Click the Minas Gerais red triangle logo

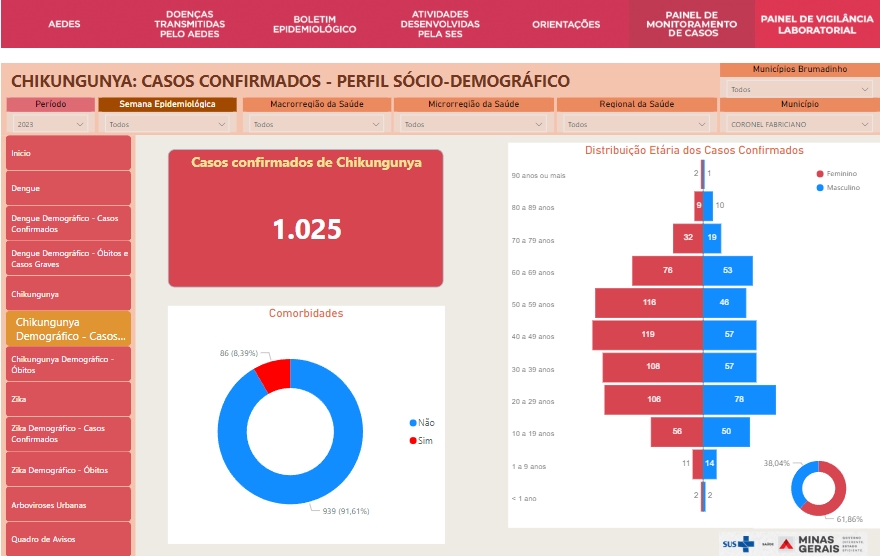[x=786, y=543]
